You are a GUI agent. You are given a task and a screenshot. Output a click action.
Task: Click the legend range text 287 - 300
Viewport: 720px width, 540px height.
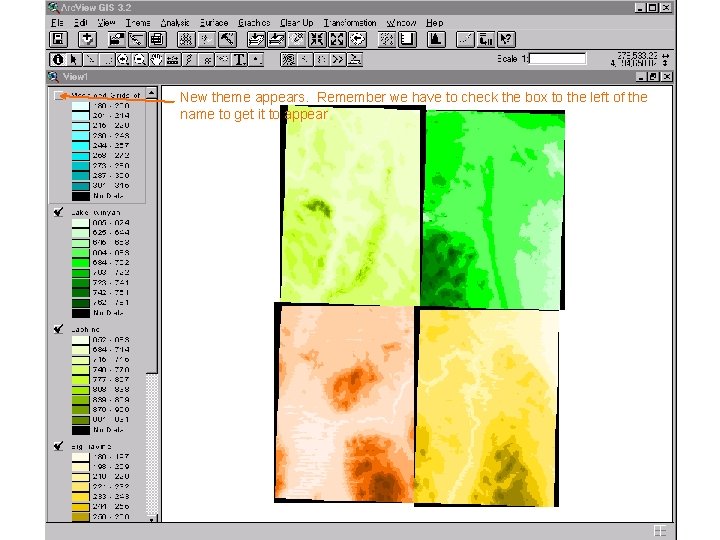point(111,175)
